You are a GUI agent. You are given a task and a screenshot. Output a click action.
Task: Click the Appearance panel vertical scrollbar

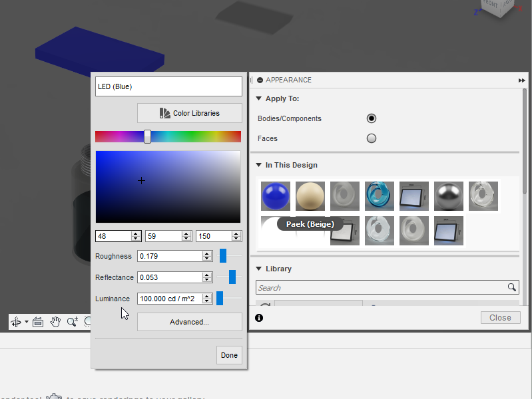click(525, 142)
